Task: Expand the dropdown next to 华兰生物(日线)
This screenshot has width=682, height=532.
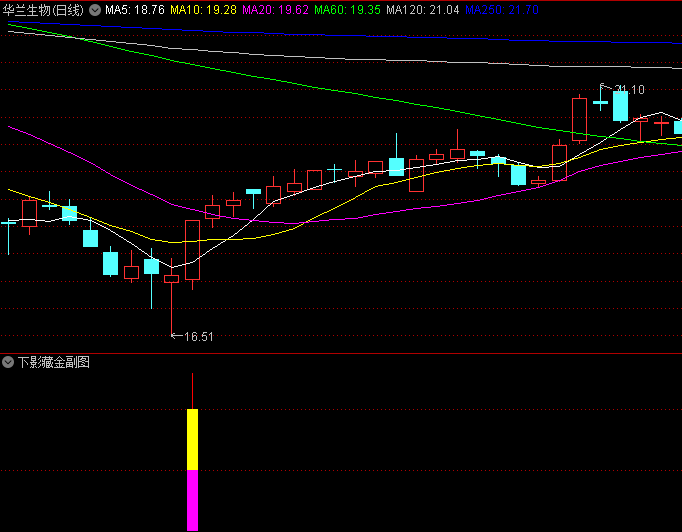Action: click(x=95, y=10)
